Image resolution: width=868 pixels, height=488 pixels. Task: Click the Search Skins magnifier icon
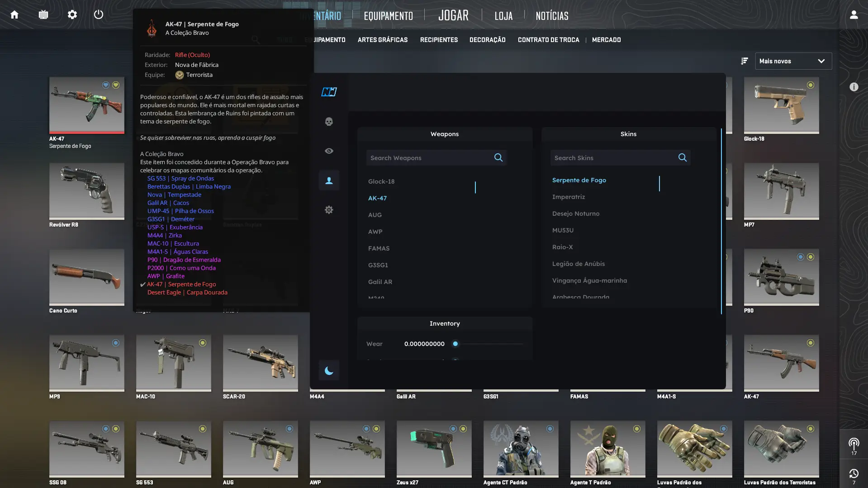[x=683, y=157]
